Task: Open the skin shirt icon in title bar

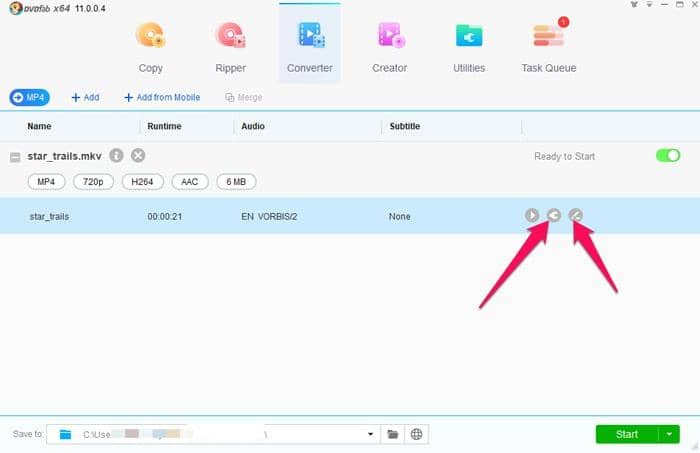Action: [x=634, y=4]
